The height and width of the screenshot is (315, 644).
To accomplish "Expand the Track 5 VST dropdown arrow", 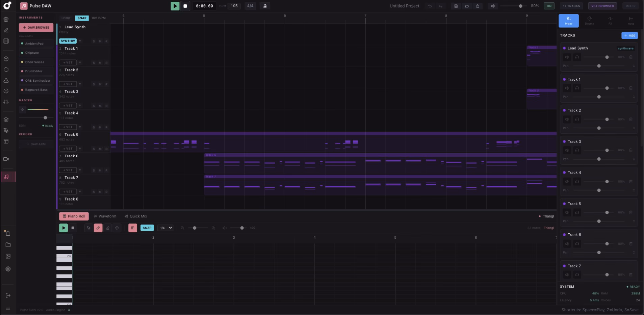I will tap(80, 149).
